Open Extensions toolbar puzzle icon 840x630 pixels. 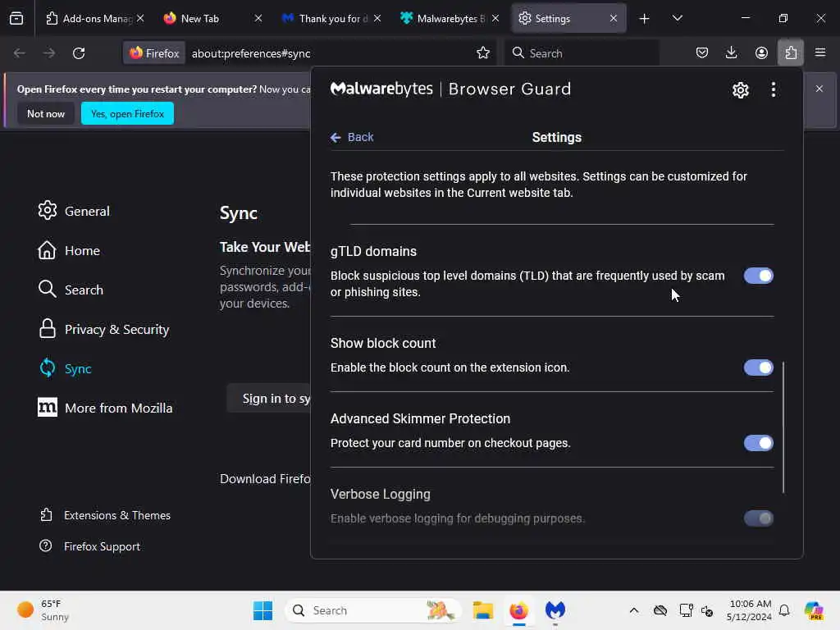(x=791, y=52)
